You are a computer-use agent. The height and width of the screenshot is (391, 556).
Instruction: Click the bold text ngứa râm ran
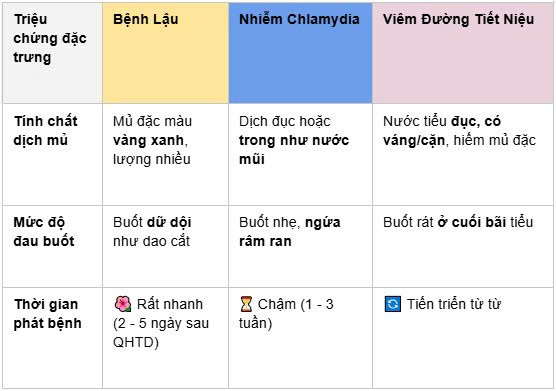coord(290,231)
